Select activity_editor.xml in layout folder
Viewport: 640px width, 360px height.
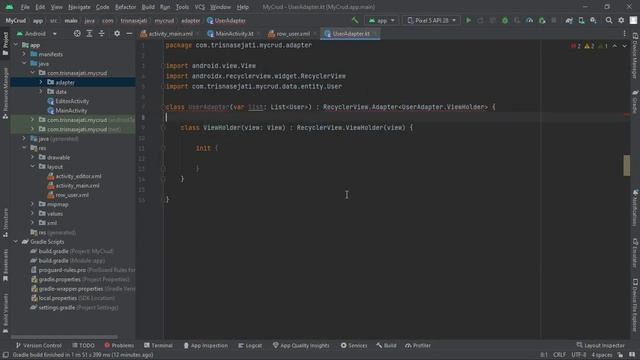[x=78, y=176]
